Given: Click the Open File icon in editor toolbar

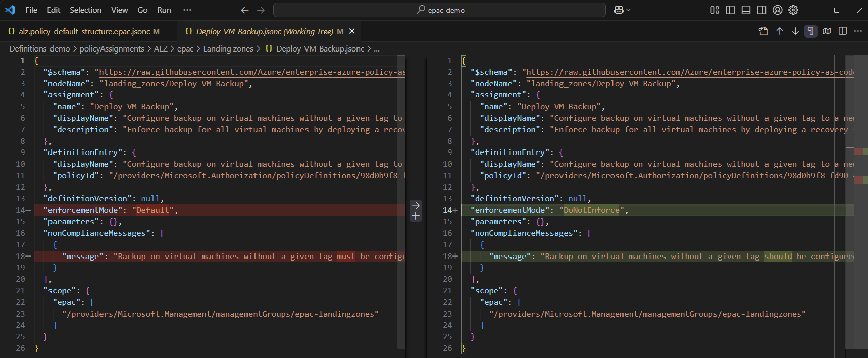Looking at the screenshot, I should [x=763, y=31].
